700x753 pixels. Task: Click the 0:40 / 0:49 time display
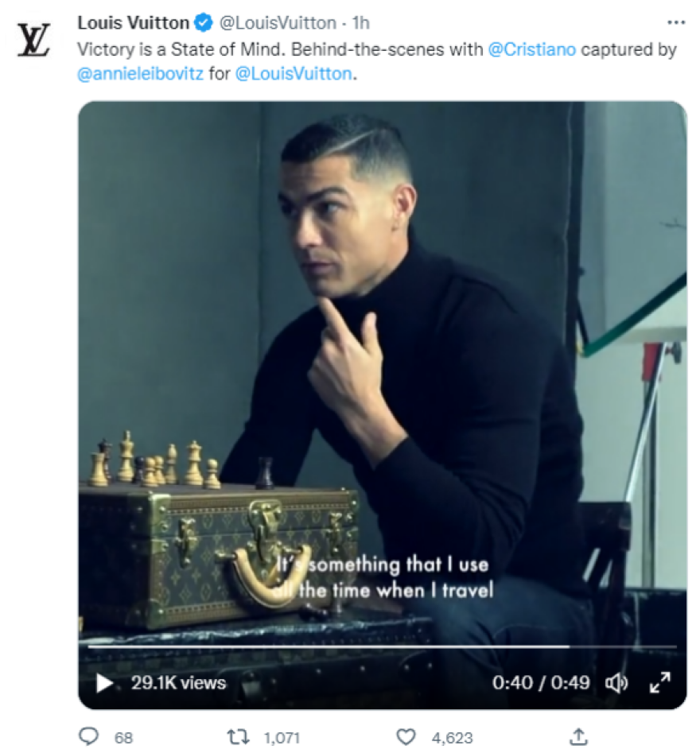tap(541, 682)
